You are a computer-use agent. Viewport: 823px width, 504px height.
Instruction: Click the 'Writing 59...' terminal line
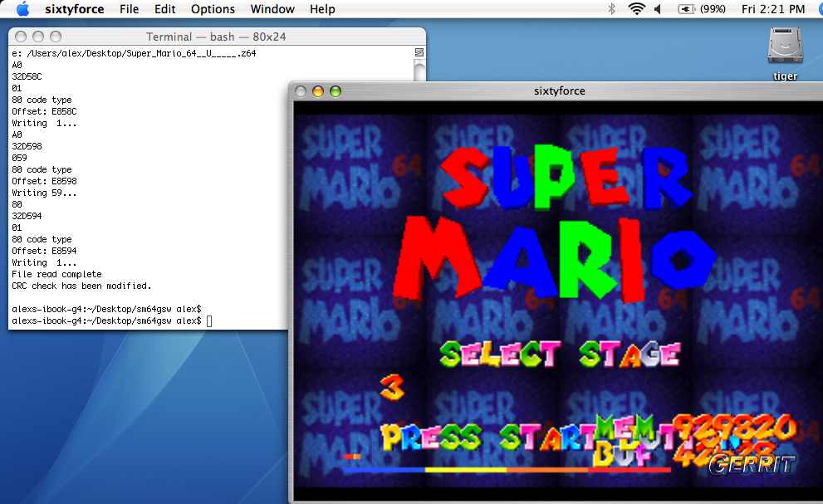pyautogui.click(x=44, y=193)
